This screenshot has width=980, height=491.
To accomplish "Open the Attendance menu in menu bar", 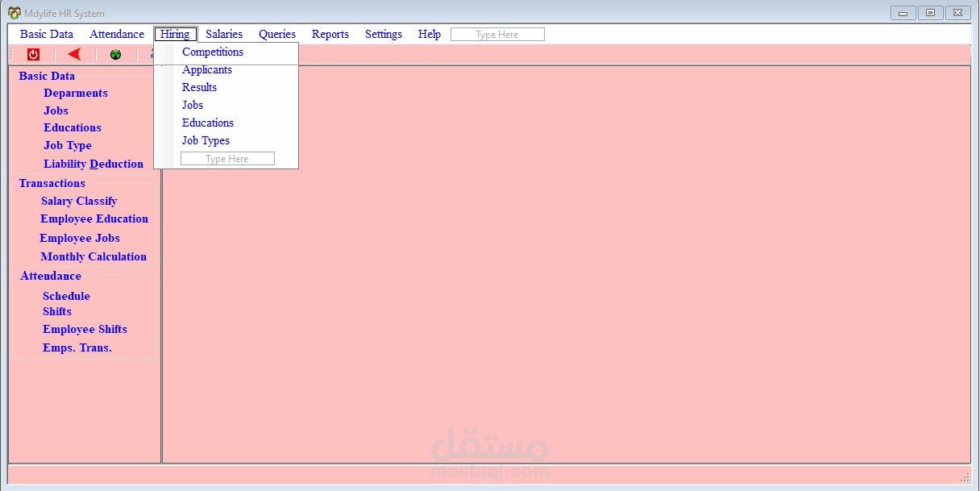I will (117, 34).
